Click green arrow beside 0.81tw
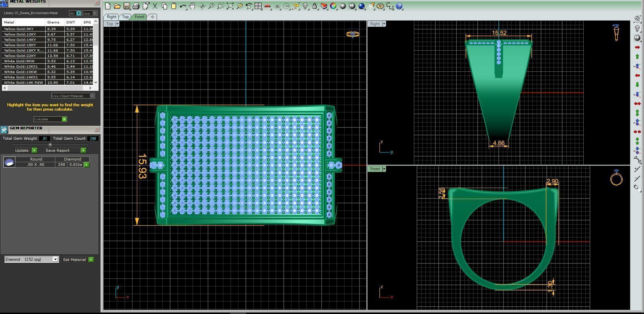Viewport: 644px width, 314px height. (x=87, y=165)
